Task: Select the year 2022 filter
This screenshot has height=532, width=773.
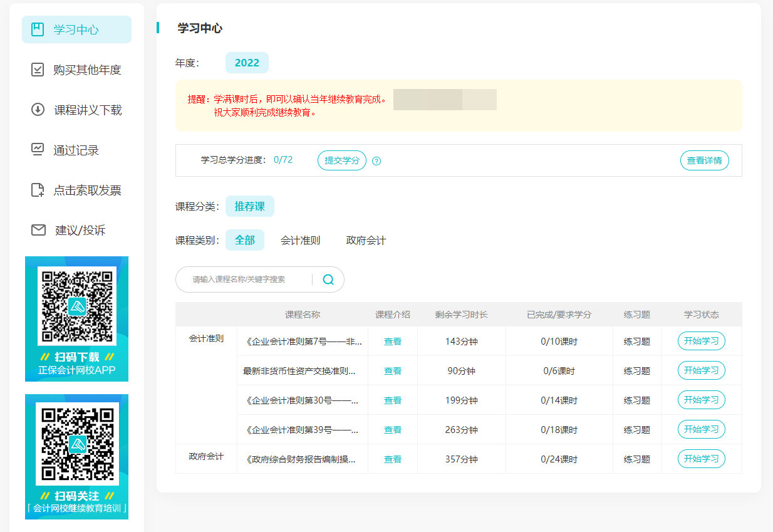Action: (x=247, y=63)
